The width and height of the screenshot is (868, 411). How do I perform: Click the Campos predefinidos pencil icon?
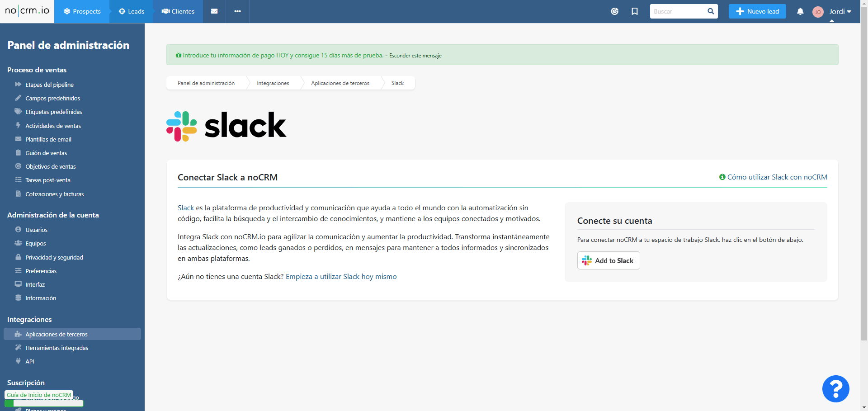click(18, 98)
